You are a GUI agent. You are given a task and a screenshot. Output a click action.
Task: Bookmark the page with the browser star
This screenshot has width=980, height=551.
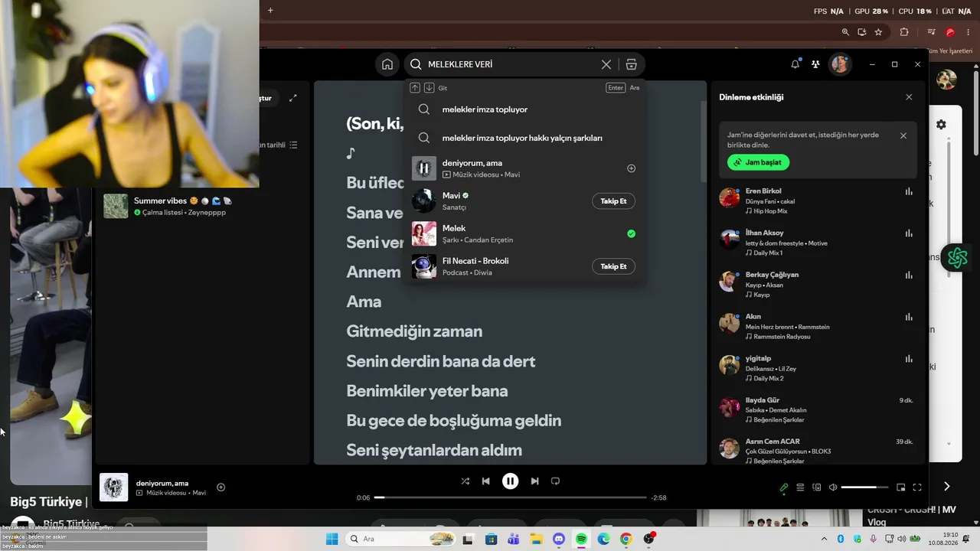(x=878, y=32)
